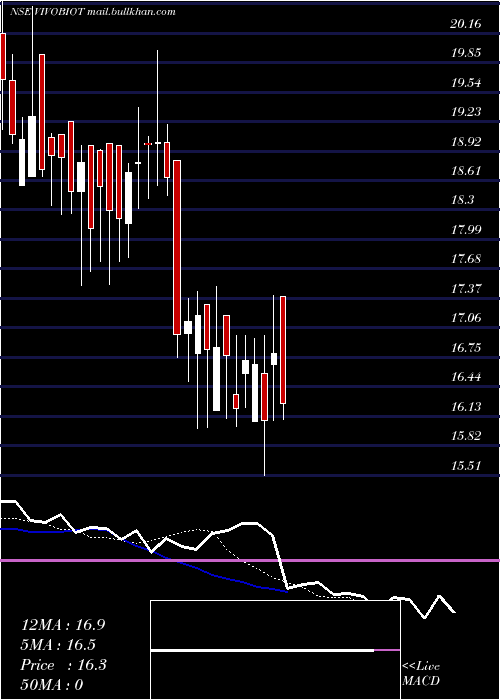Select the 16.13 price axis label
The height and width of the screenshot is (700, 500).
point(466,407)
